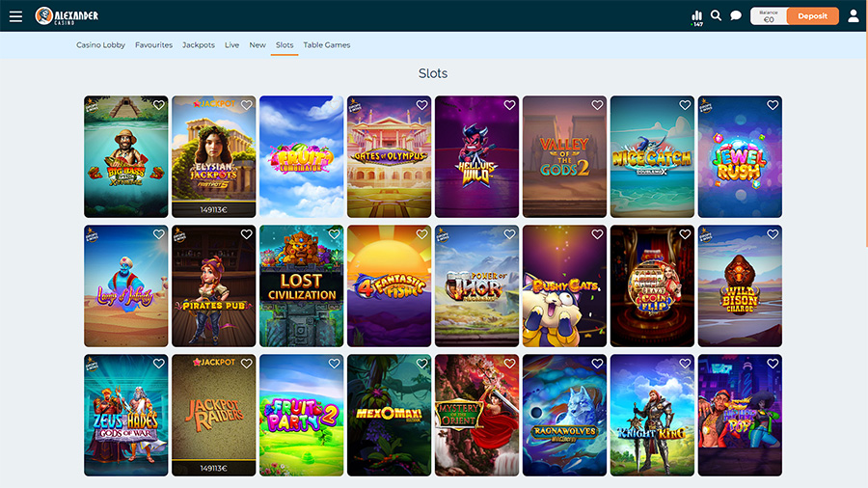Select the Slots tab
This screenshot has height=488, width=868.
(285, 44)
